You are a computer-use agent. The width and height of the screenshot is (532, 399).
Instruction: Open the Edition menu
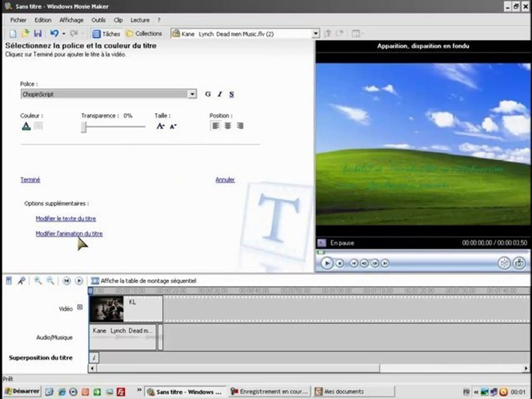43,20
